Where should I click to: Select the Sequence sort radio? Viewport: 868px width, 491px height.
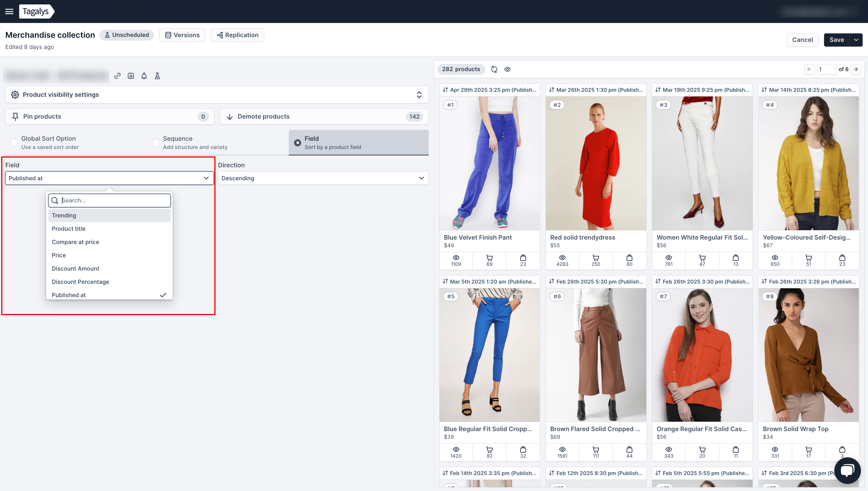click(x=156, y=143)
